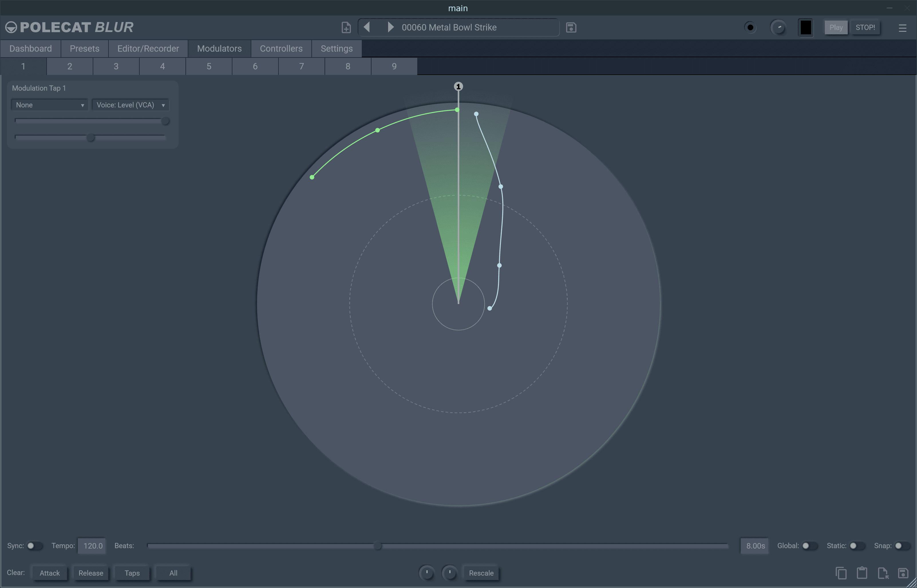The width and height of the screenshot is (917, 588).
Task: Click the Beats duration slider handle
Action: (378, 546)
